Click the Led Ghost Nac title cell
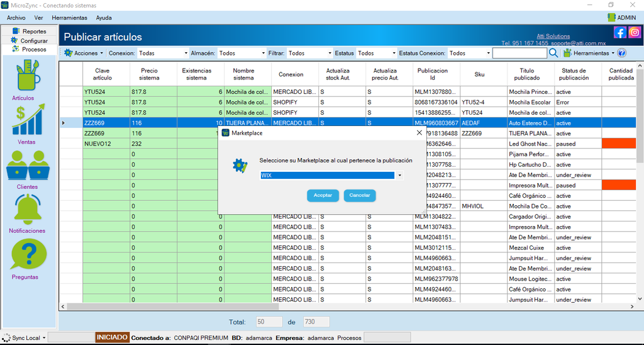Image resolution: width=644 pixels, height=345 pixels. click(531, 144)
